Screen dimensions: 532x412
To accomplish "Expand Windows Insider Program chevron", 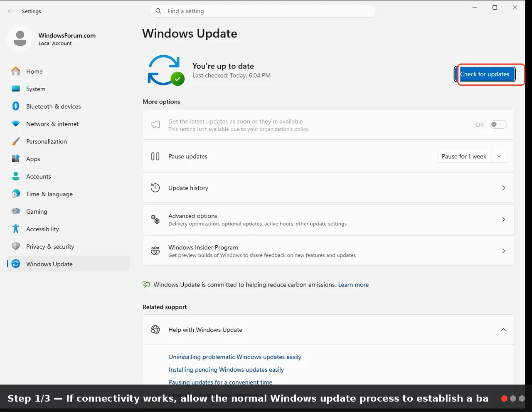I will (x=503, y=251).
